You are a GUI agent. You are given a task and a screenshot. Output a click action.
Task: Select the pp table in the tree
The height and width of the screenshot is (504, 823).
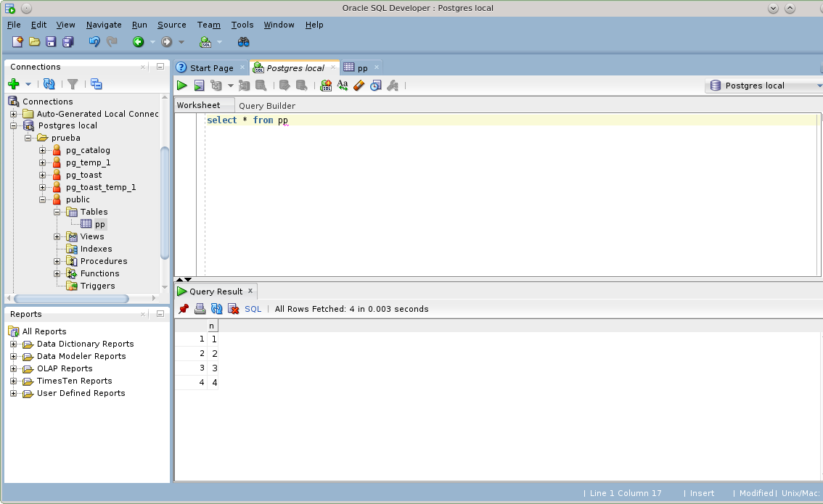pyautogui.click(x=99, y=225)
